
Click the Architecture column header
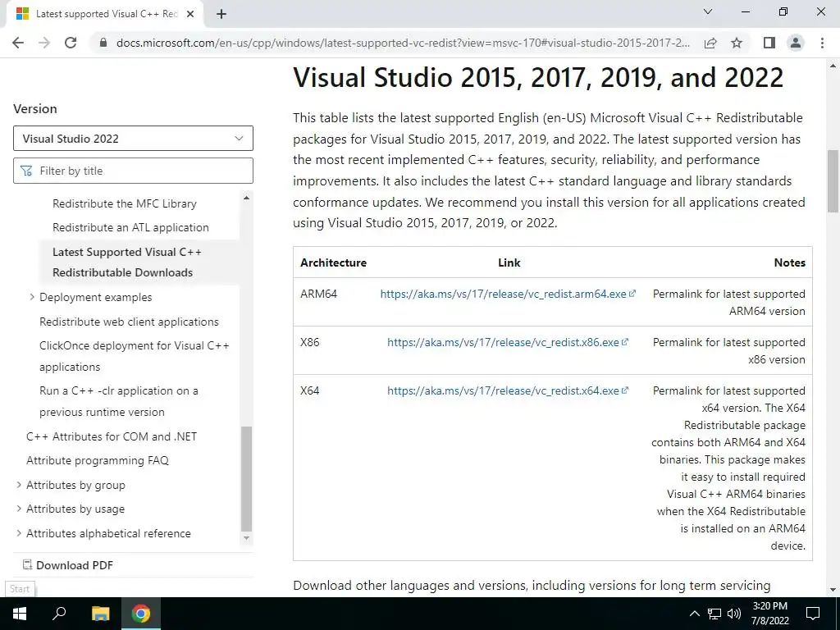click(x=333, y=262)
